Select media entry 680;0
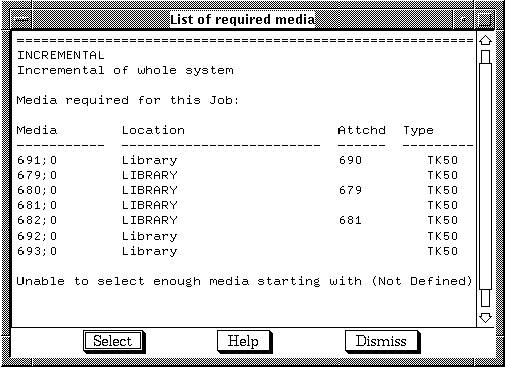505x369 pixels. pos(37,190)
